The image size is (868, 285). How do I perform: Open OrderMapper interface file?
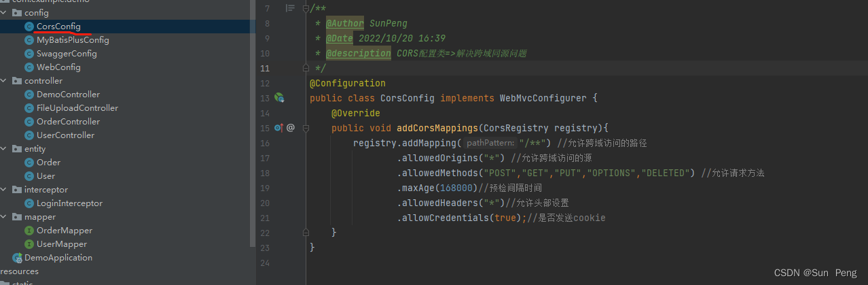pyautogui.click(x=65, y=231)
